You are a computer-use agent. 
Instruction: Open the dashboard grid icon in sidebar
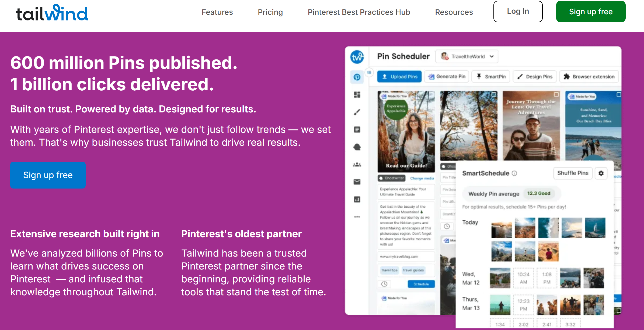357,95
